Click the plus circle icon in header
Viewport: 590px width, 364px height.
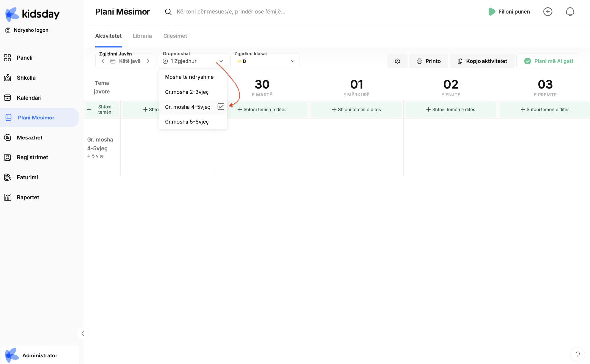[x=548, y=12]
